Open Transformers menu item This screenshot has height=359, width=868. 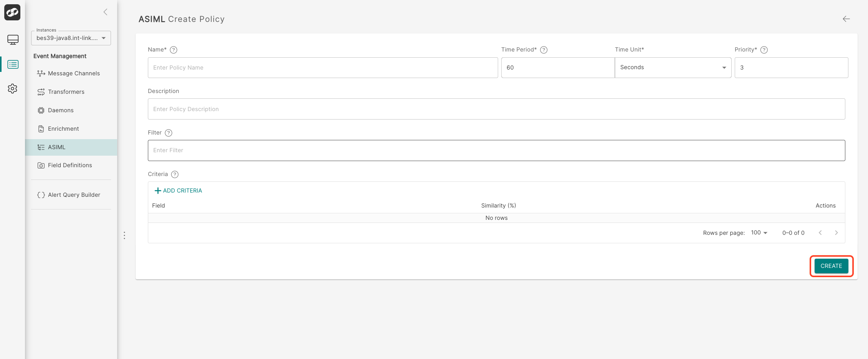click(x=71, y=92)
